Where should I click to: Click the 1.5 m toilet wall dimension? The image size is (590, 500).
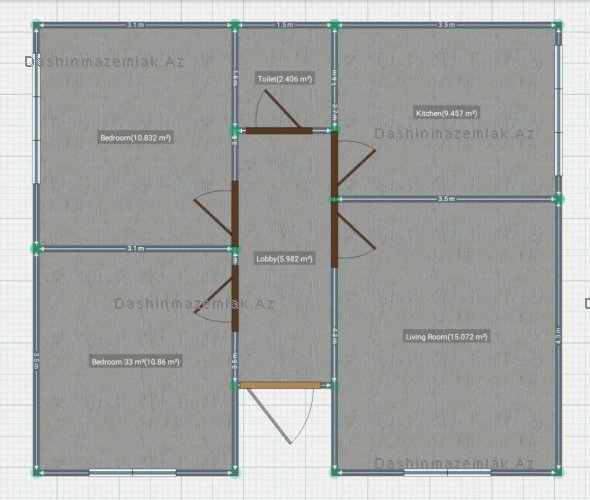(x=285, y=25)
